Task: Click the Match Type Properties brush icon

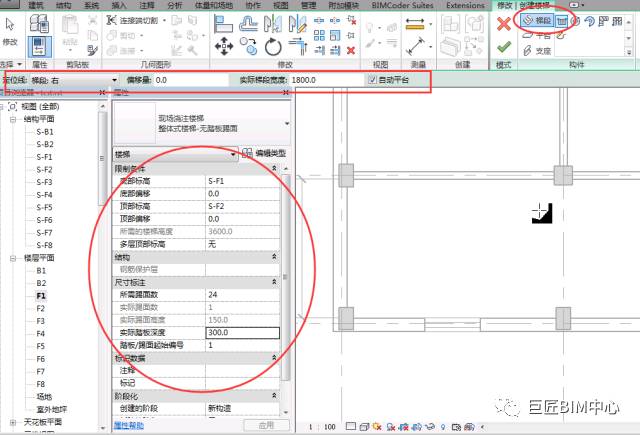Action: 93,51
